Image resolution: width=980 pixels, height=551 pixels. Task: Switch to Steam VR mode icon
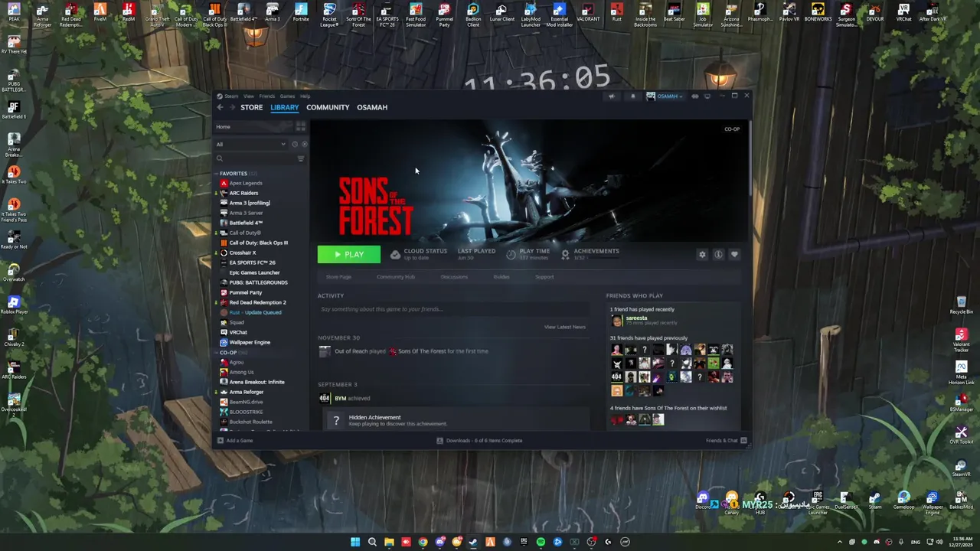(x=694, y=96)
